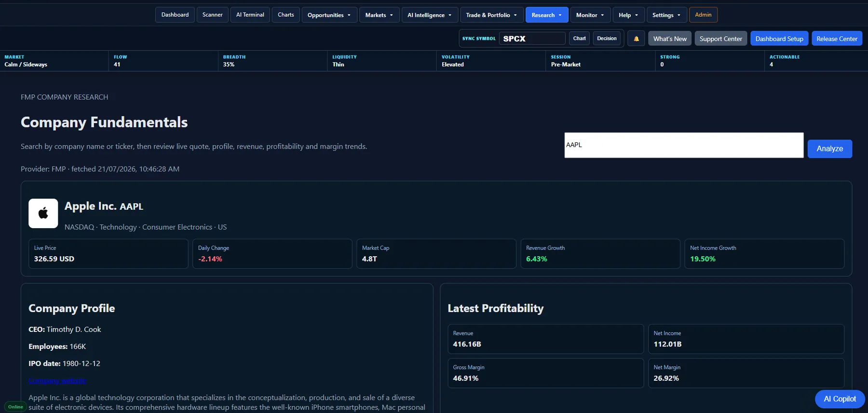Click the IPO date: 1980-12-12 line

point(64,363)
